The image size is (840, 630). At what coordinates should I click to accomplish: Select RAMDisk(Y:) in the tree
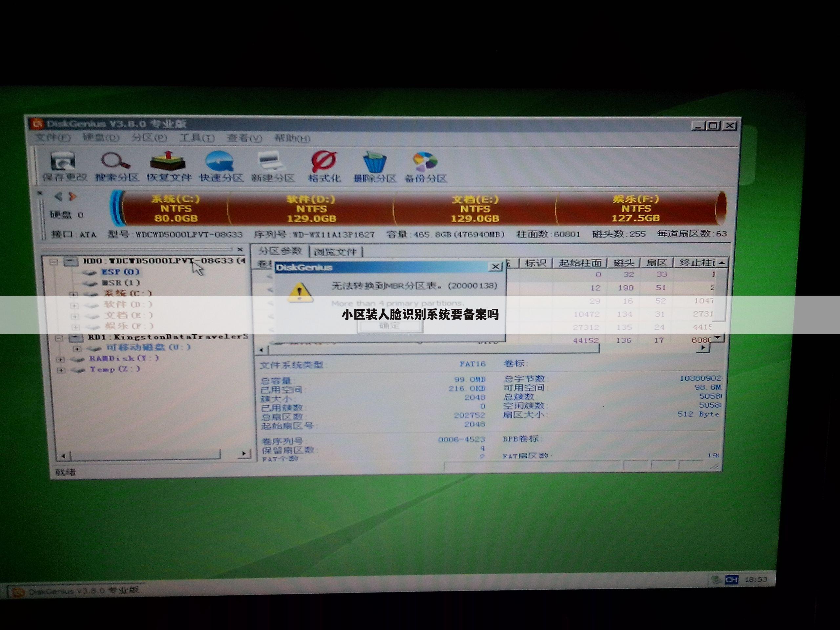pos(124,358)
